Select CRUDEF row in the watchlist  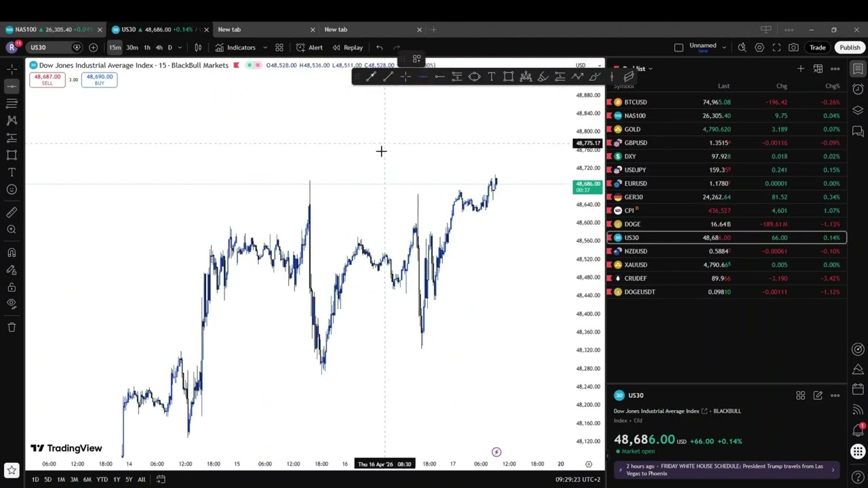click(x=726, y=278)
